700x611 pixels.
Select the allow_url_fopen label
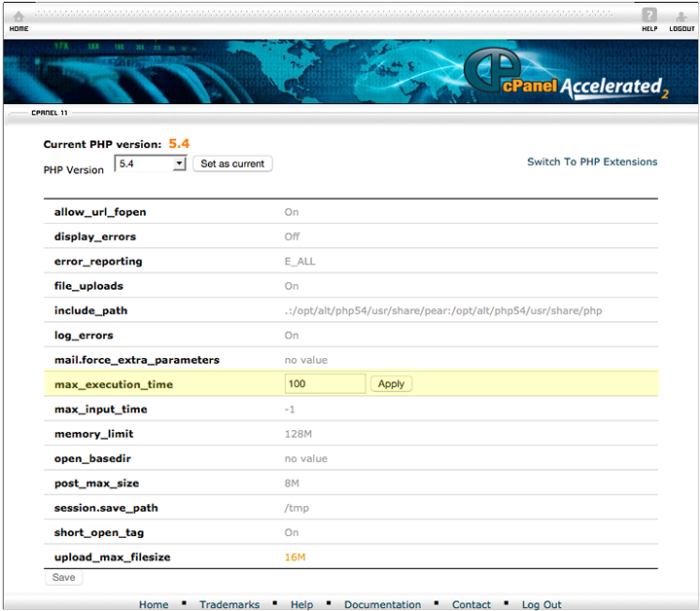tap(100, 212)
